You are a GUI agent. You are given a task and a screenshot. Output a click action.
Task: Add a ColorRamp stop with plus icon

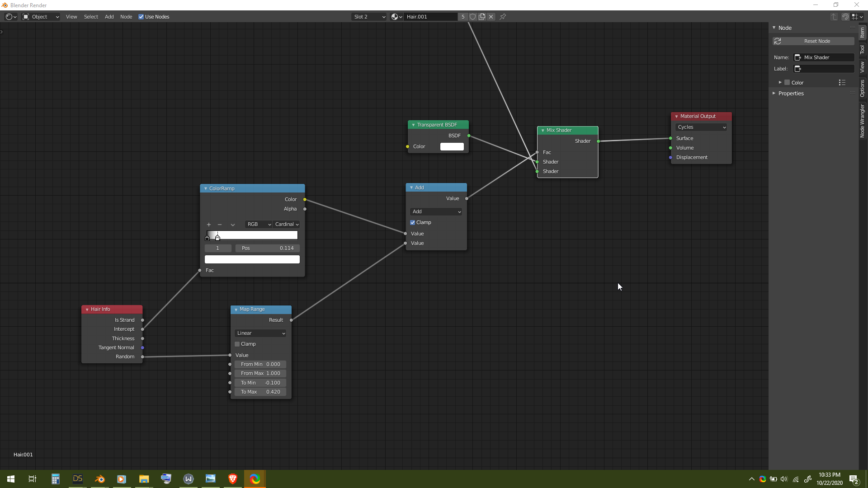click(x=208, y=225)
